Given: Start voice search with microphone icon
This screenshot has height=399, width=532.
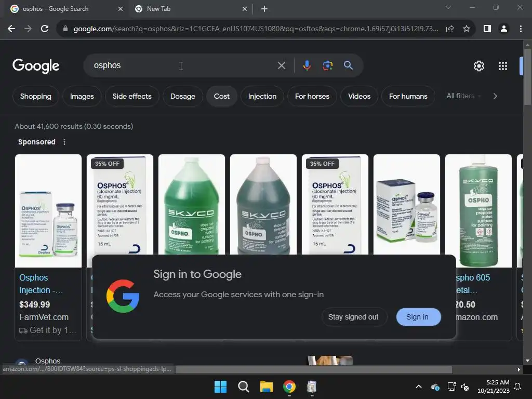Looking at the screenshot, I should (307, 65).
